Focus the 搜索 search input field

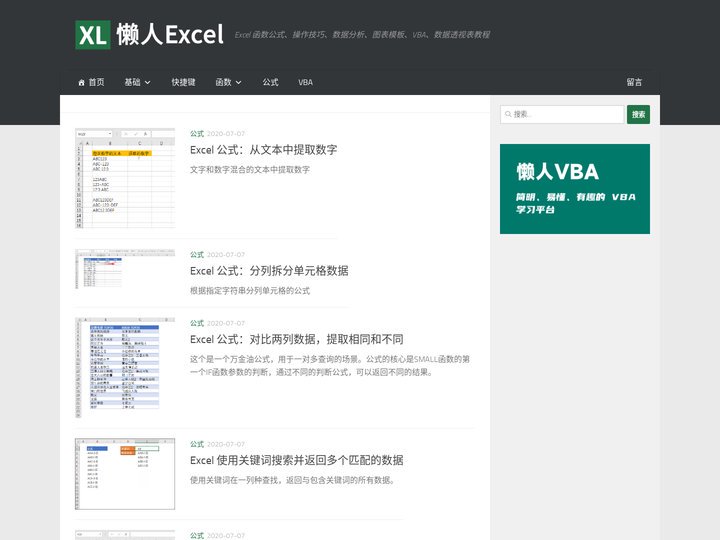pyautogui.click(x=562, y=114)
